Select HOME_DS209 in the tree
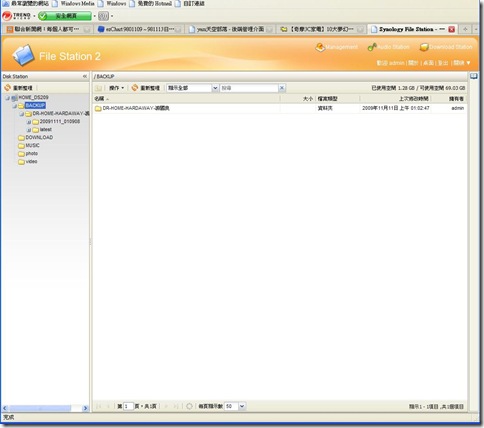Image resolution: width=484 pixels, height=428 pixels. point(33,97)
